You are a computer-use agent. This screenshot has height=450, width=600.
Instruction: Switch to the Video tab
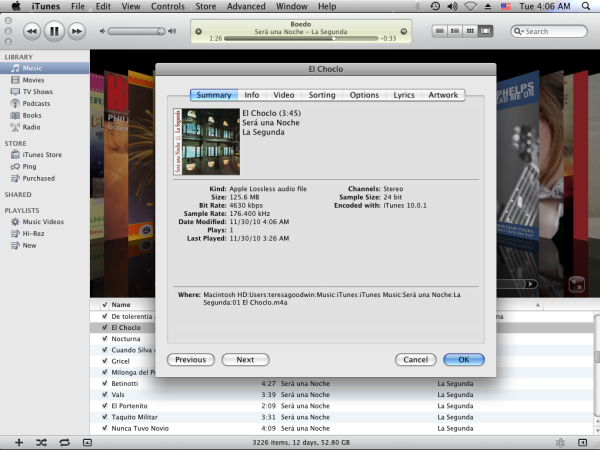click(284, 95)
